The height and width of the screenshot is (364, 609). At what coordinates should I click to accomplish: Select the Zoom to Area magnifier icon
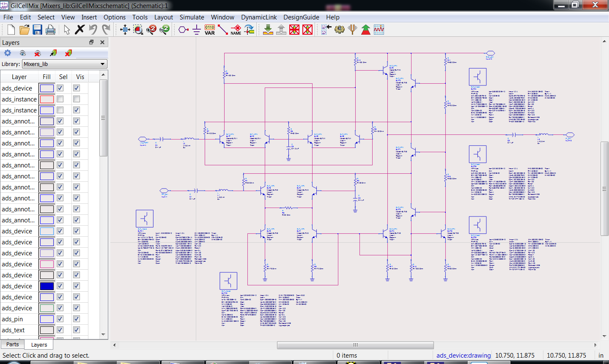138,30
